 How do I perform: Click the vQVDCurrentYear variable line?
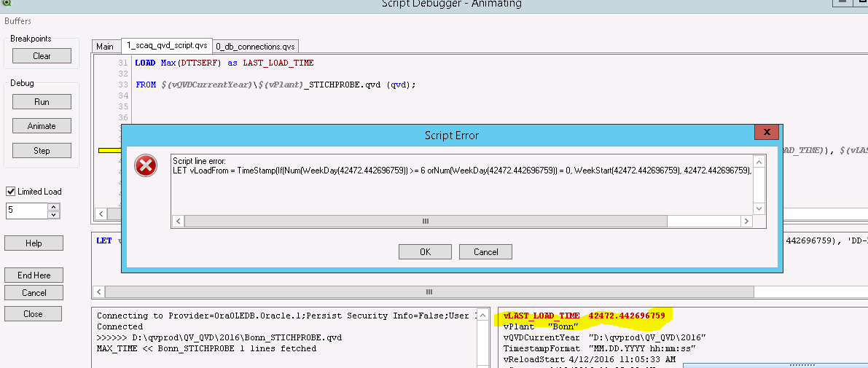click(x=604, y=337)
